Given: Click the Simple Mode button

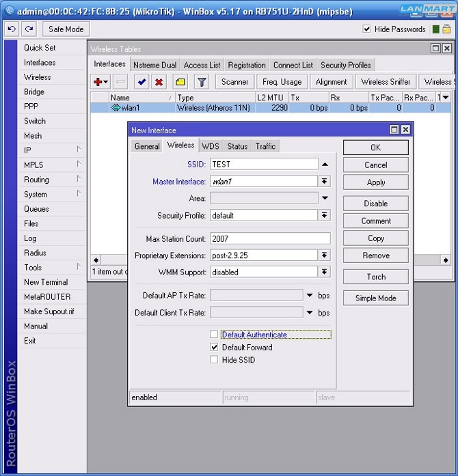Looking at the screenshot, I should click(x=375, y=298).
